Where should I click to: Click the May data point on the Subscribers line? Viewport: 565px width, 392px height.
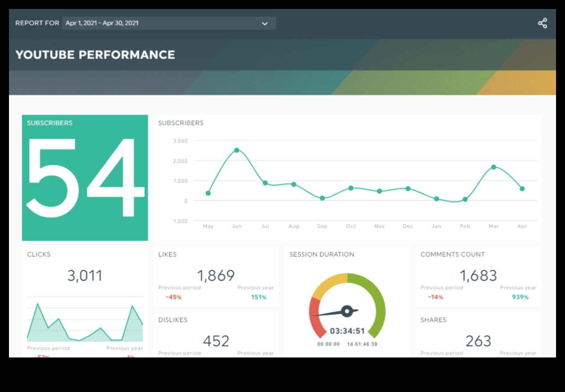208,193
